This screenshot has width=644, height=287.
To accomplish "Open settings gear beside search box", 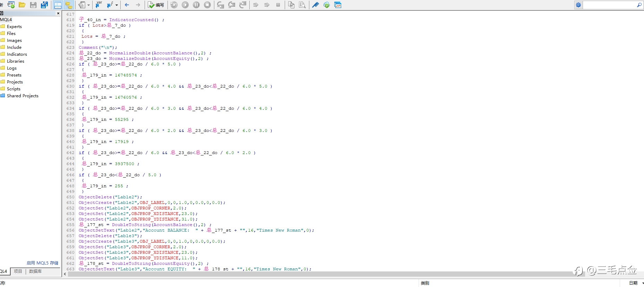I will [578, 5].
